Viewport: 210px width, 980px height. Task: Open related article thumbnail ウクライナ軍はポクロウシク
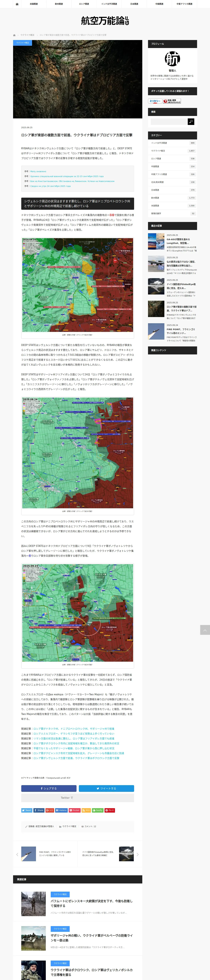pos(34,970)
